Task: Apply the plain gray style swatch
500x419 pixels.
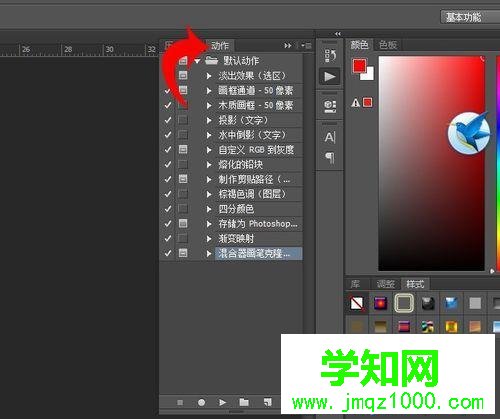Action: coord(475,303)
